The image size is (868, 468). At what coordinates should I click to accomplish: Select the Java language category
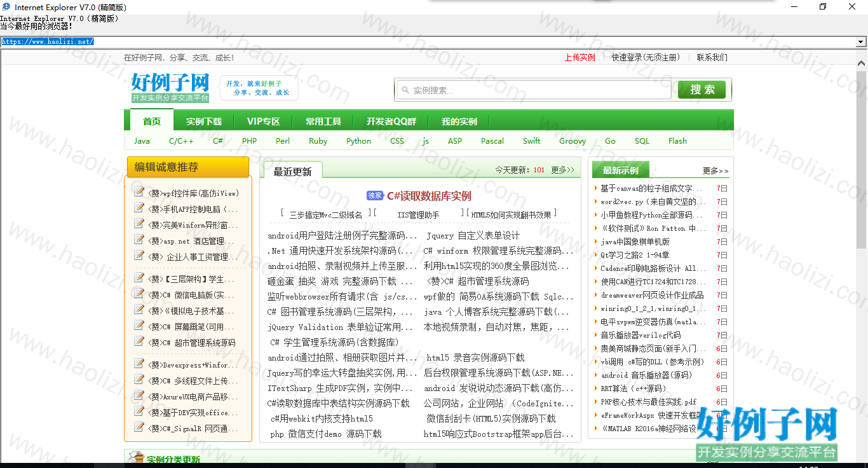pos(142,141)
